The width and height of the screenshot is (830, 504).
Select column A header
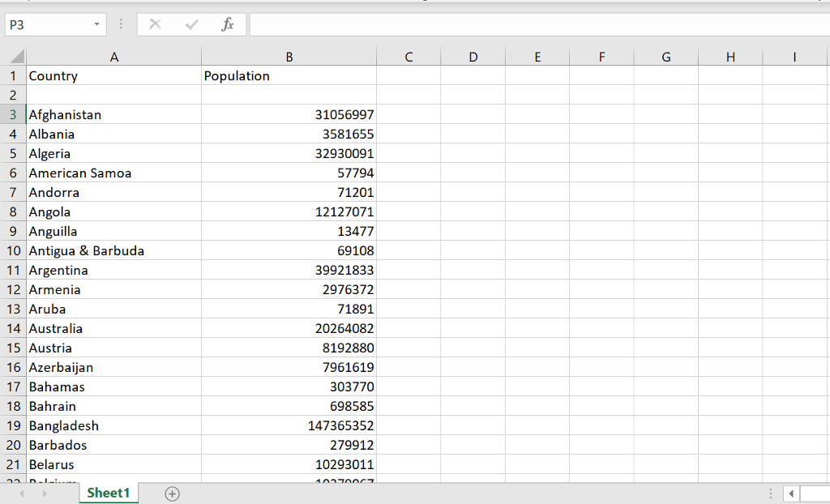point(113,57)
